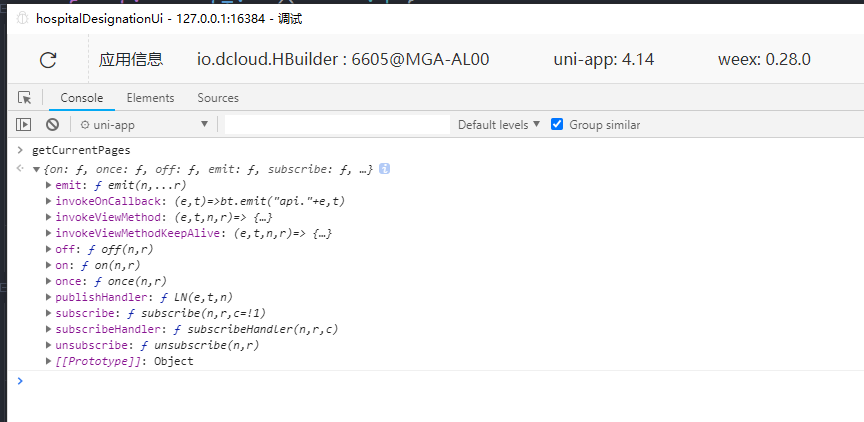Viewport: 864px width, 422px height.
Task: Click the object summary preview line
Action: tap(208, 169)
